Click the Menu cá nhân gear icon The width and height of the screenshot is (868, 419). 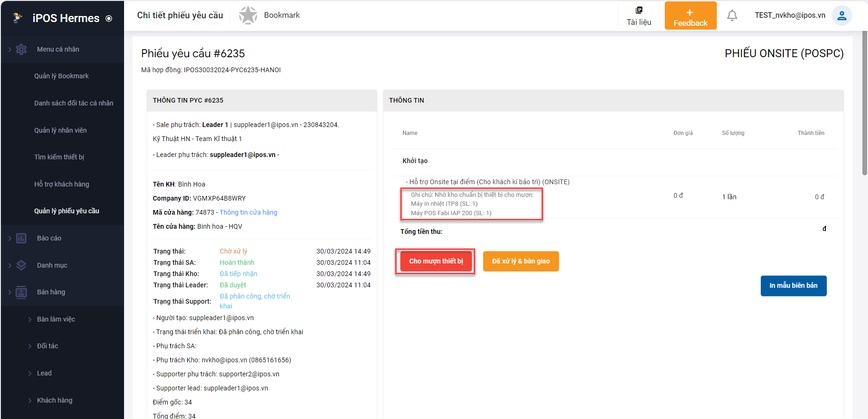22,49
